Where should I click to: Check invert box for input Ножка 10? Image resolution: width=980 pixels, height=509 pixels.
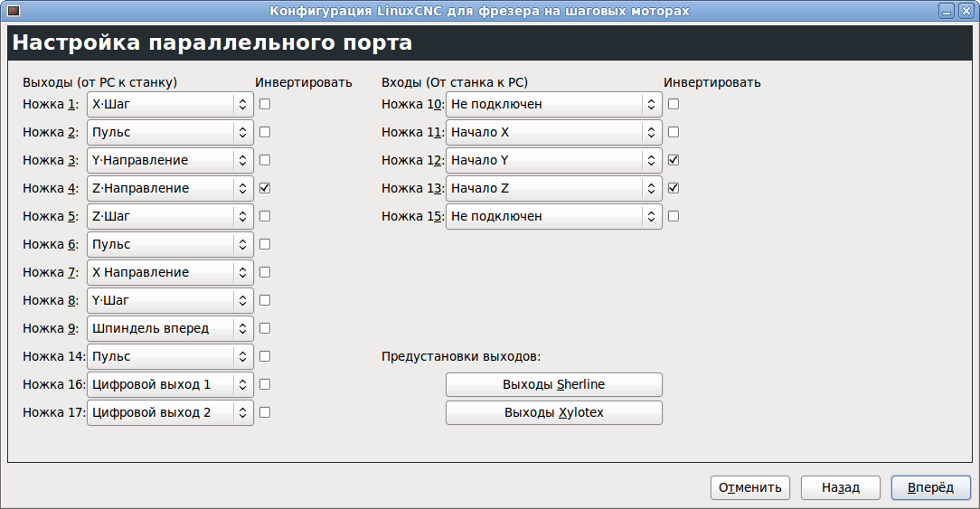click(x=674, y=104)
